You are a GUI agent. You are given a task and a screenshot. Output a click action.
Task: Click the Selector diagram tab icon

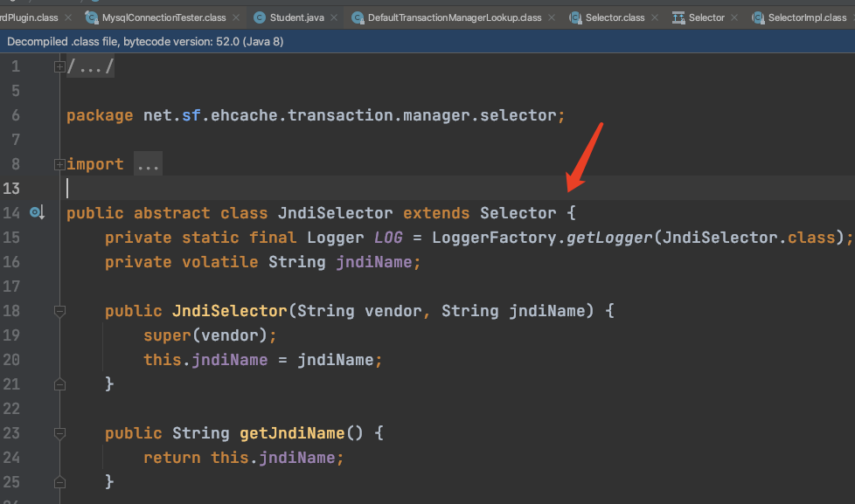(x=678, y=17)
